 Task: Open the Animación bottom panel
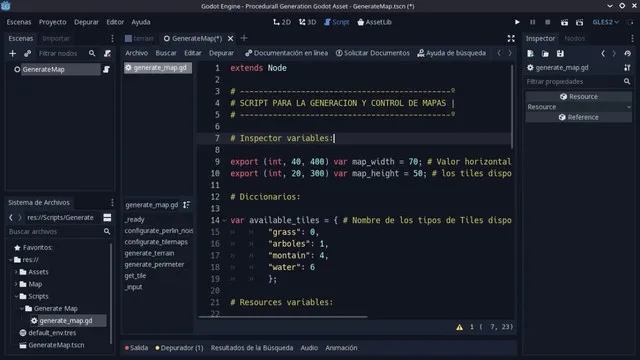(341, 348)
